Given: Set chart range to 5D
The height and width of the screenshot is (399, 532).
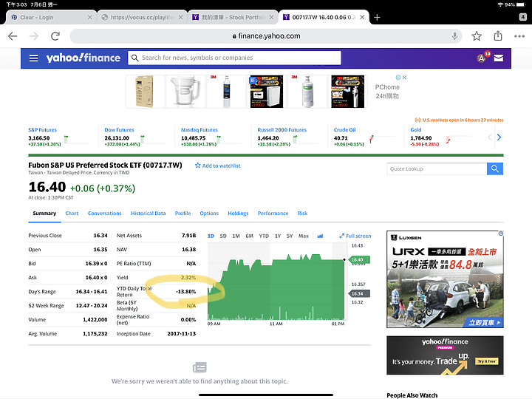Looking at the screenshot, I should [x=223, y=236].
